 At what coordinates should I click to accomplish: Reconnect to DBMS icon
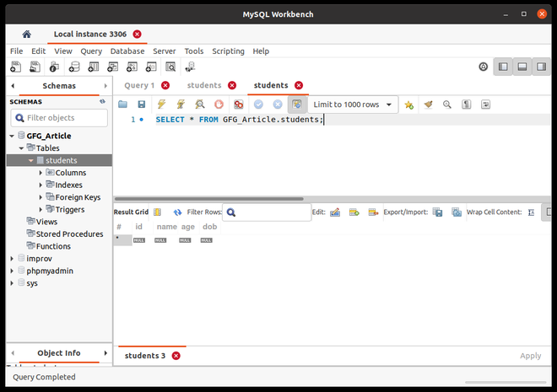coord(191,67)
